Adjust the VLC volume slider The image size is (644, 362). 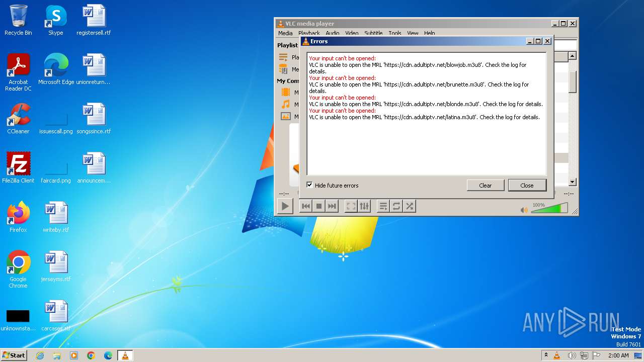point(549,208)
